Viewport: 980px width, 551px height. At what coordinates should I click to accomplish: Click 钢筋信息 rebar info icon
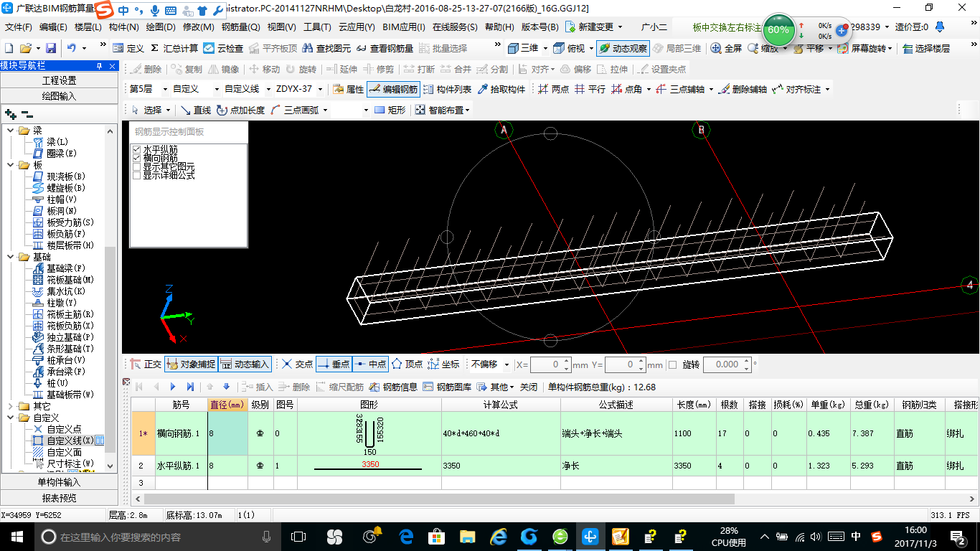393,387
